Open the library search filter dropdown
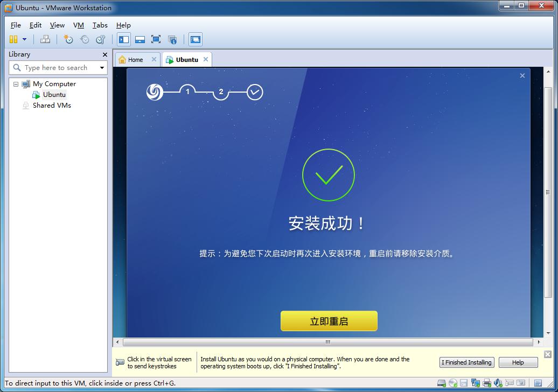The height and width of the screenshot is (392, 558). point(102,68)
